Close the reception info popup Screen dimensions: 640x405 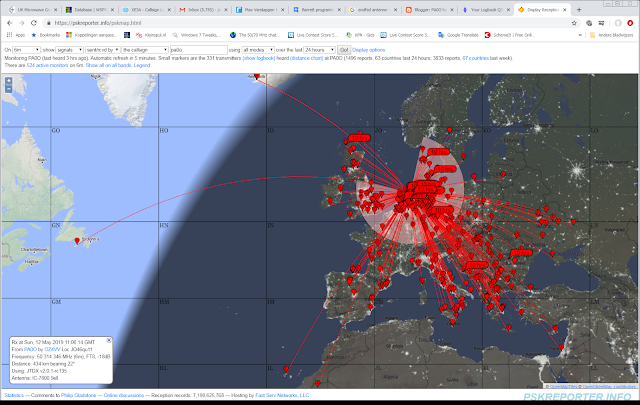pos(109,340)
